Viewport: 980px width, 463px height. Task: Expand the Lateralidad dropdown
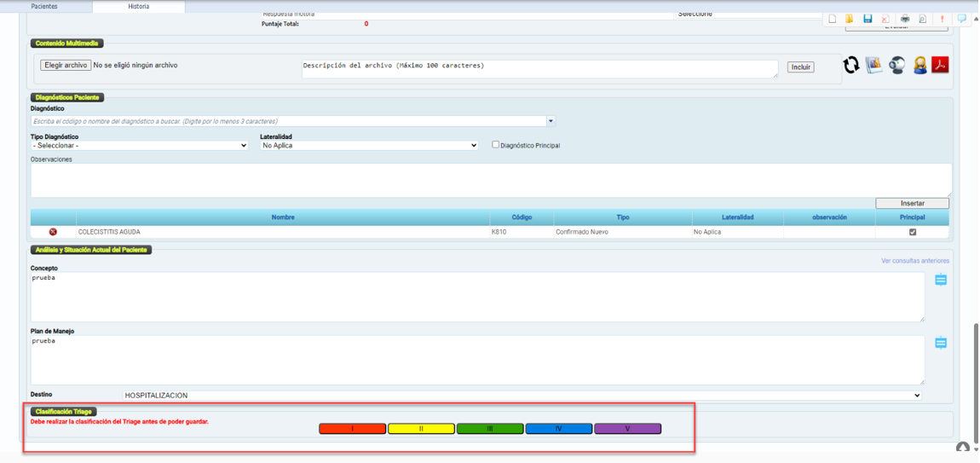coord(369,146)
